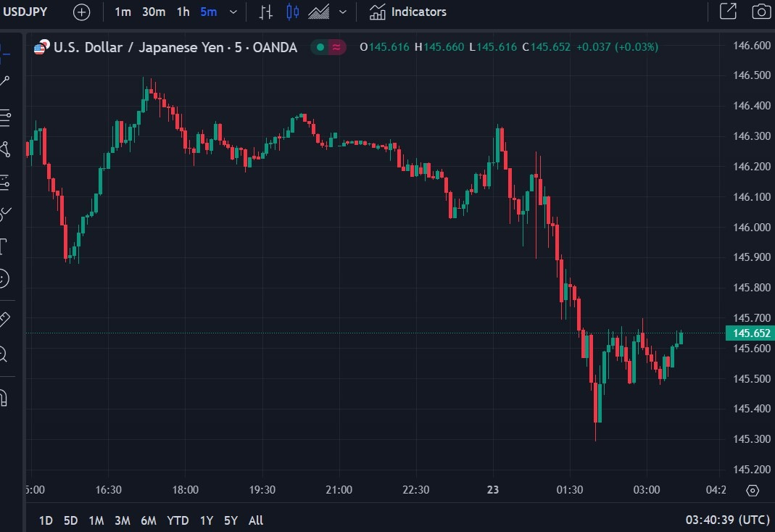775x532 pixels.
Task: Set the range to 1D
Action: [46, 520]
